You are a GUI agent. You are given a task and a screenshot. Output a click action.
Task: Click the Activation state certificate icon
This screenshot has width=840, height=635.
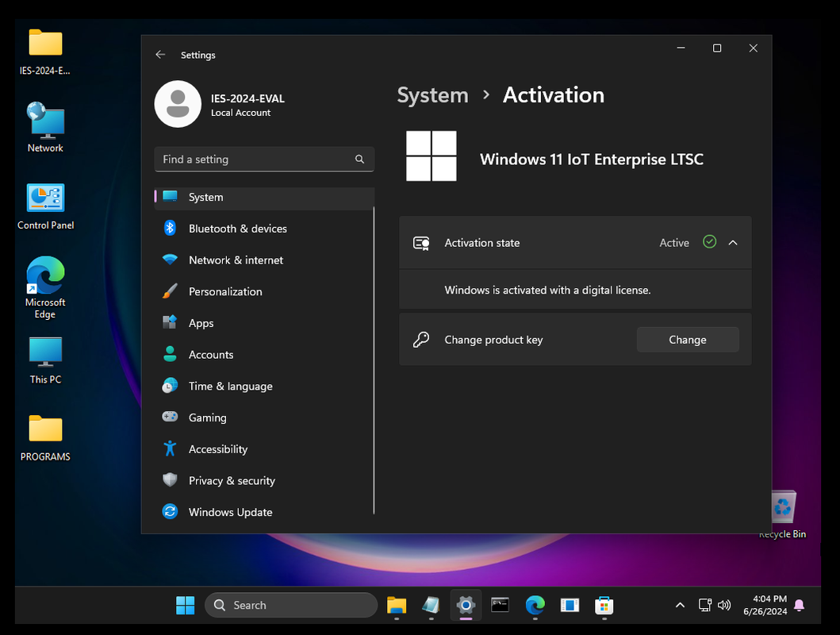pos(421,243)
